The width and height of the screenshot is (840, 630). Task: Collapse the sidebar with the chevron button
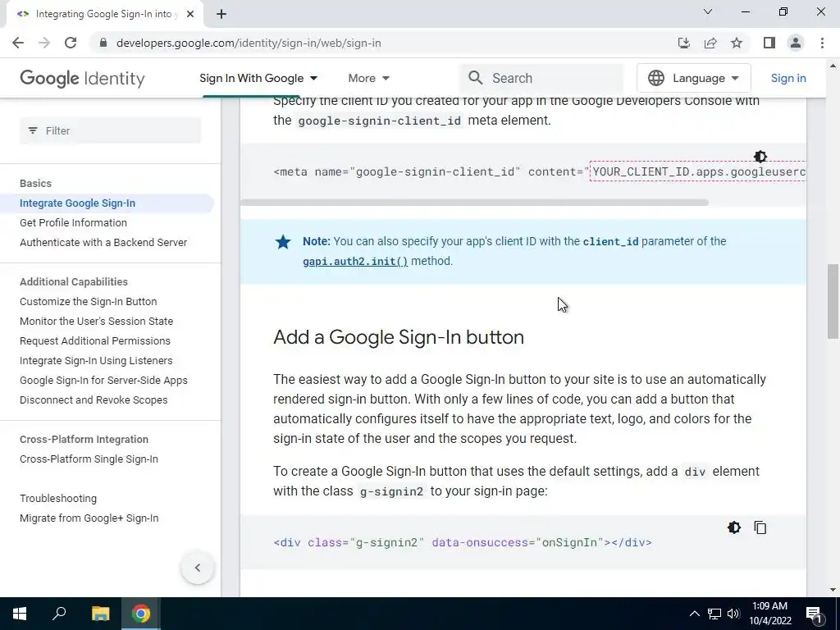pyautogui.click(x=198, y=568)
